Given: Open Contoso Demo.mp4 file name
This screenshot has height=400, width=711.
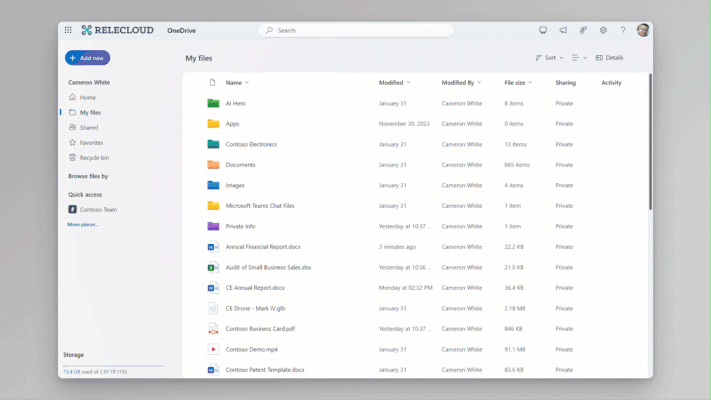Looking at the screenshot, I should [x=252, y=349].
